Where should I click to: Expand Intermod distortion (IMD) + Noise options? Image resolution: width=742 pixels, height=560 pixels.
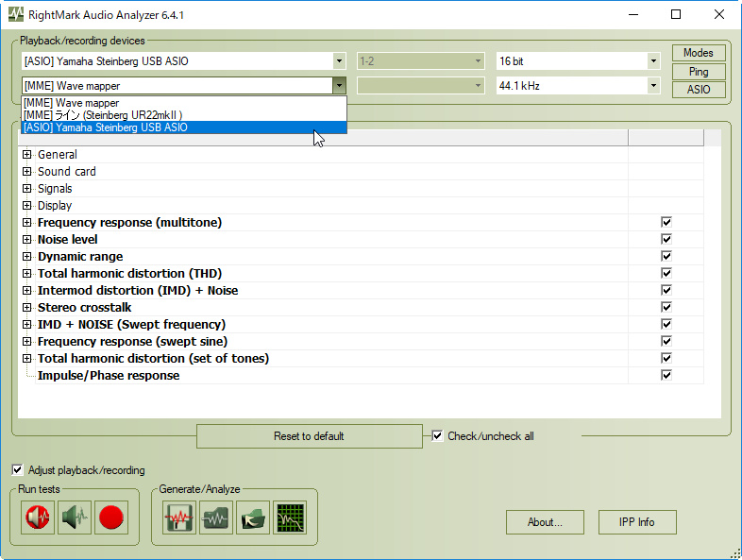click(x=27, y=291)
